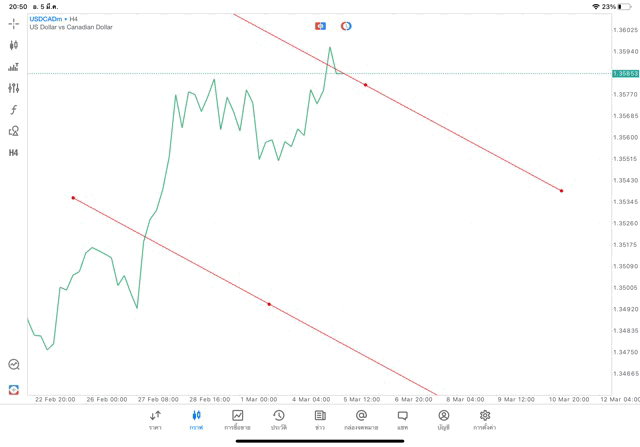This screenshot has width=640, height=447.
Task: Open the drawing objects shapes icon
Action: 14,131
